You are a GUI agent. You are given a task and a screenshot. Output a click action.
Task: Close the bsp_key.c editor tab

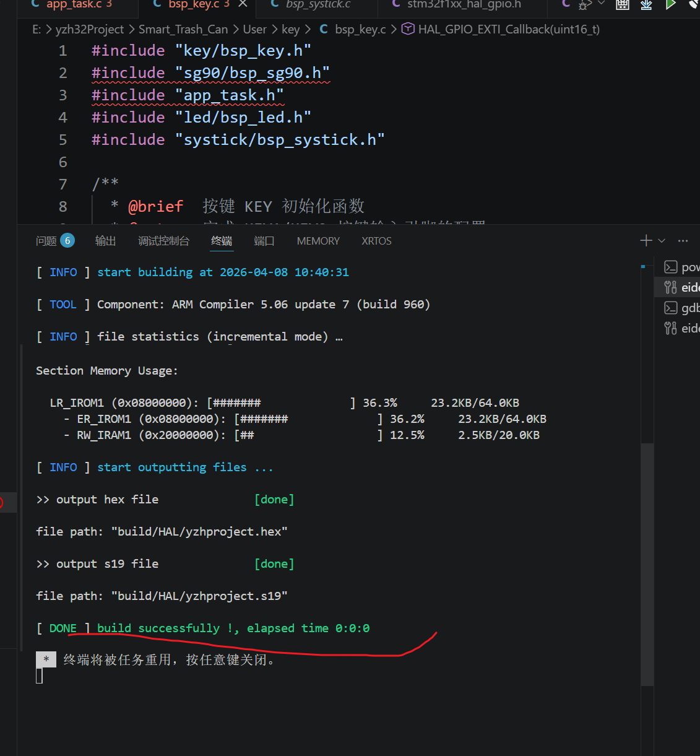tap(243, 4)
